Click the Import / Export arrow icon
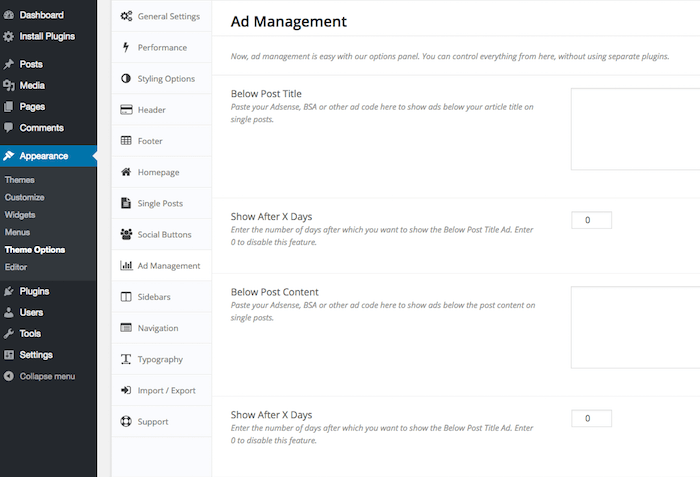The height and width of the screenshot is (477, 700). pyautogui.click(x=126, y=390)
